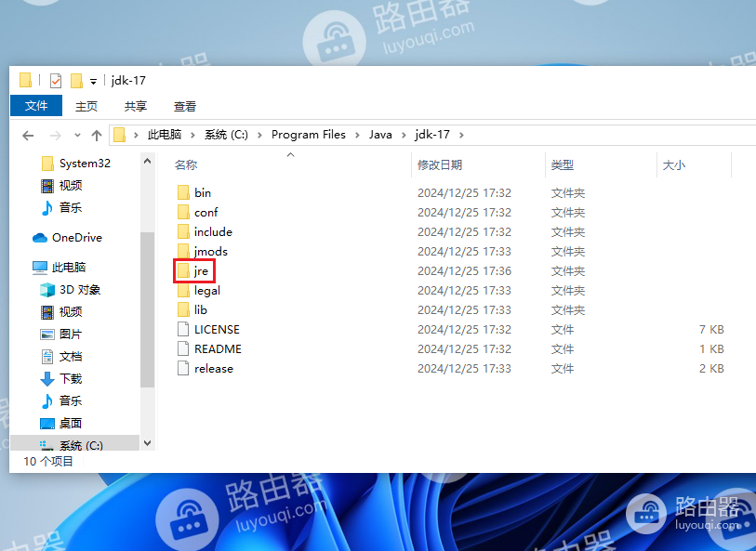
Task: Click the navigation pane scrollbar thumb
Action: tap(148, 309)
